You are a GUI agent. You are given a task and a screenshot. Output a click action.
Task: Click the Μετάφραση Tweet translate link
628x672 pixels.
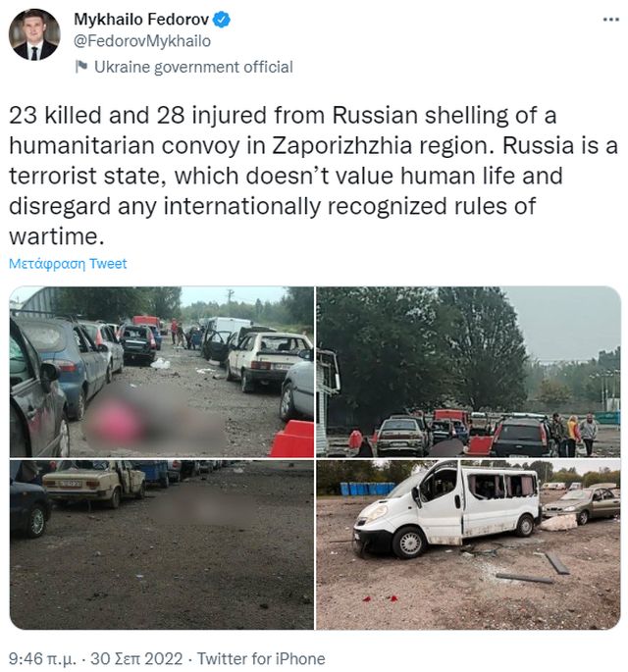click(x=68, y=264)
